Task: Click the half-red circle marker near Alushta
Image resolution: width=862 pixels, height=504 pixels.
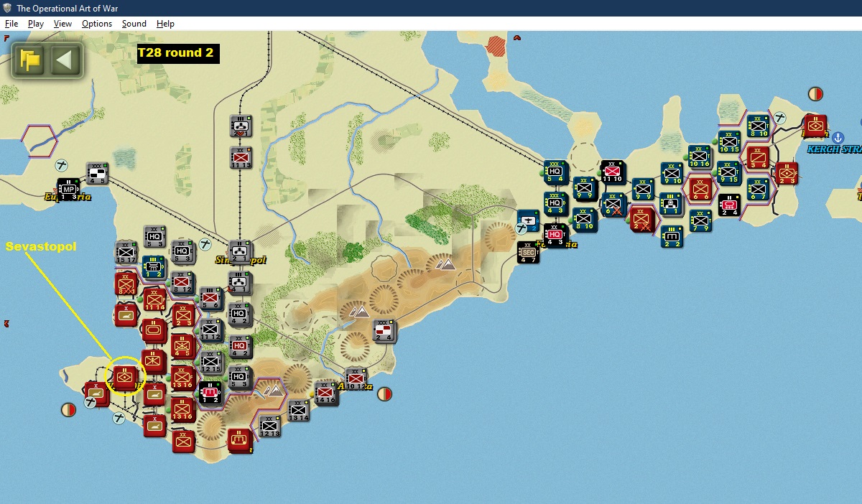Action: click(384, 394)
